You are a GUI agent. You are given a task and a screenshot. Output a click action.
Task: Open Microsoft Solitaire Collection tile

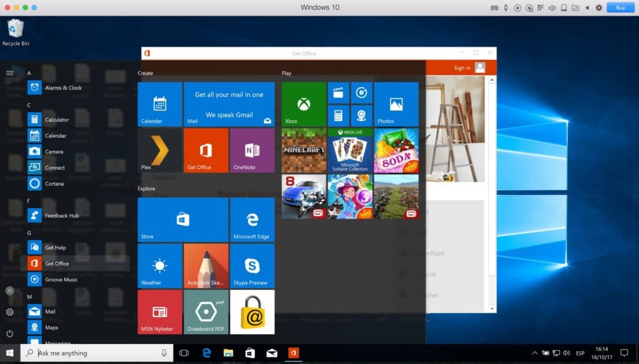point(350,150)
